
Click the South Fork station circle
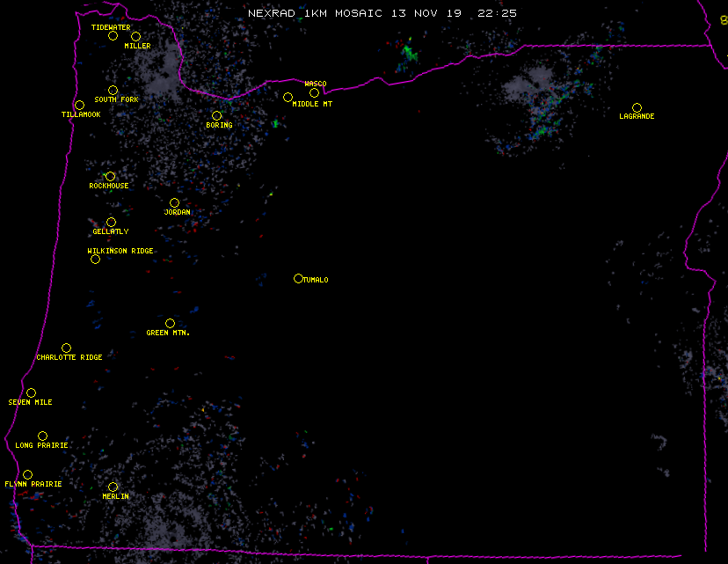point(113,91)
